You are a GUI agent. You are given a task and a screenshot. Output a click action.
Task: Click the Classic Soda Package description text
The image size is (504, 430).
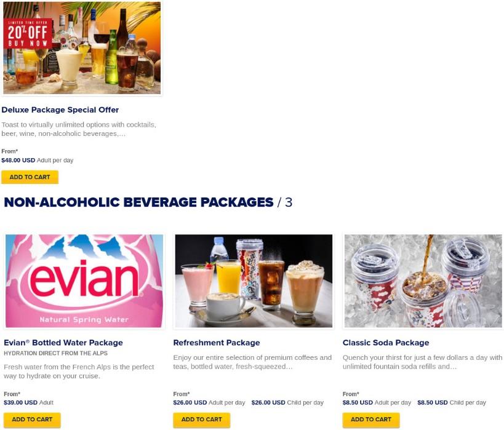point(422,362)
